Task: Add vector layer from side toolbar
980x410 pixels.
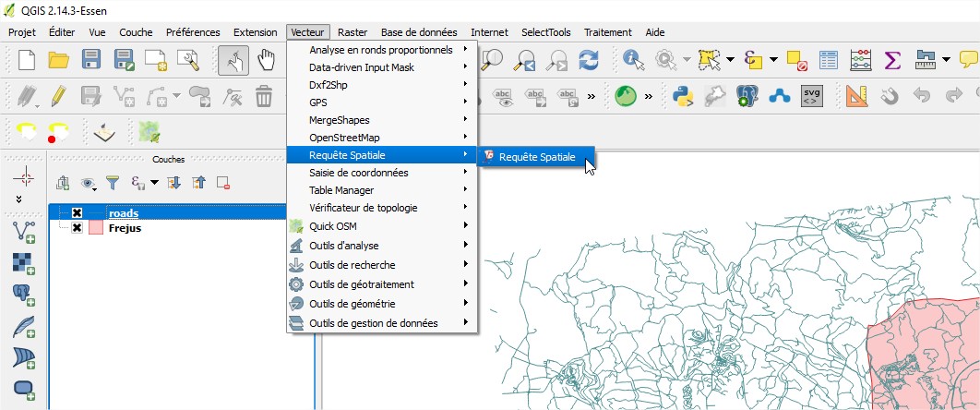Action: pyautogui.click(x=24, y=231)
